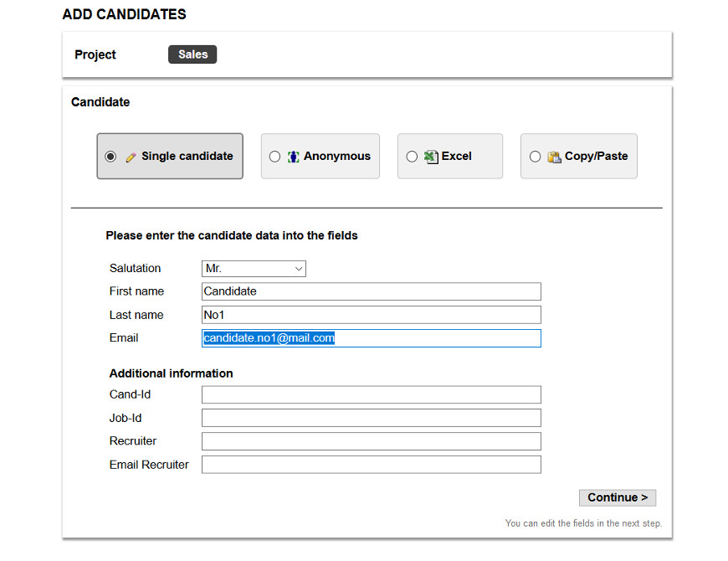
Task: Select the Copy/Paste radio button
Action: pos(535,157)
